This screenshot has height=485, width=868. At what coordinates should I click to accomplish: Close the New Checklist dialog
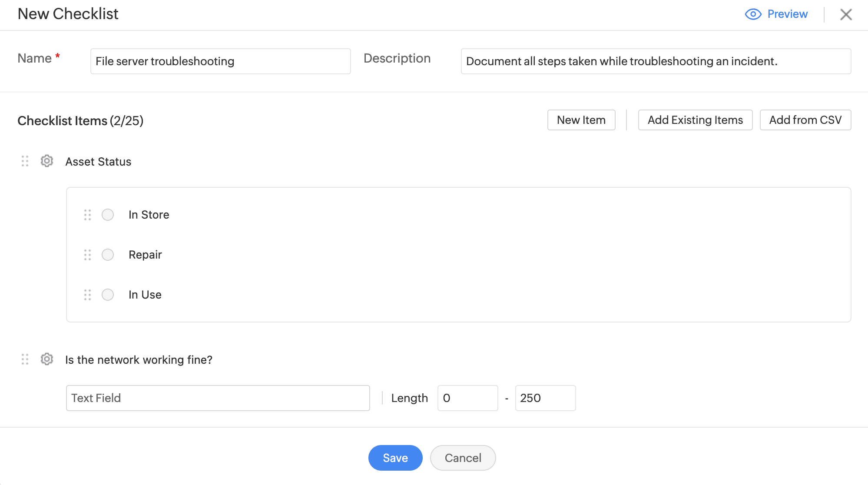coord(845,14)
